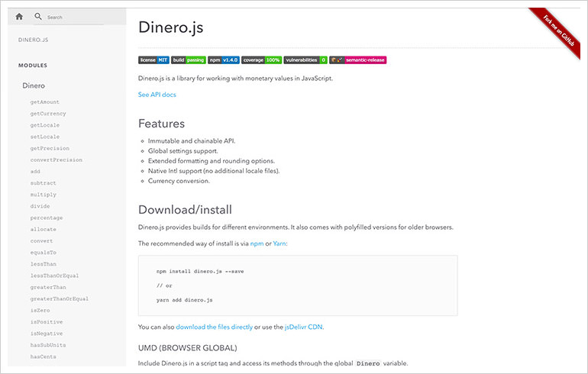This screenshot has height=374, width=588.
Task: Click the Immutable and chainable API bullet
Action: click(x=192, y=141)
